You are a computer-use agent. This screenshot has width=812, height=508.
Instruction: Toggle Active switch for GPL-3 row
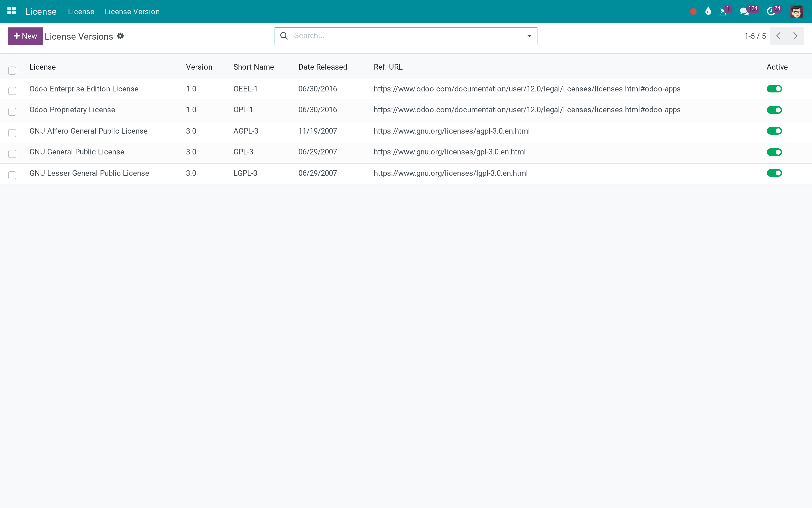click(774, 152)
